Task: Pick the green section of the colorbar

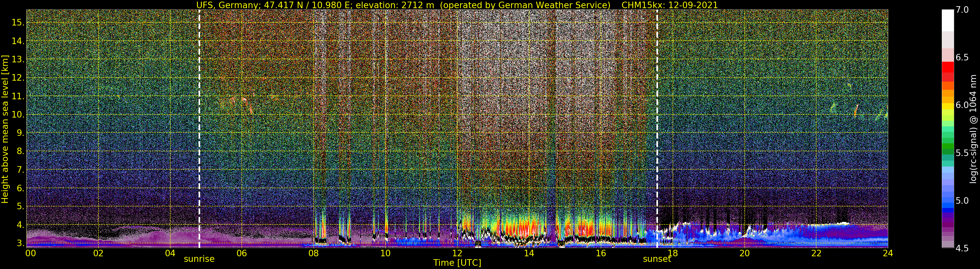Action: point(948,147)
